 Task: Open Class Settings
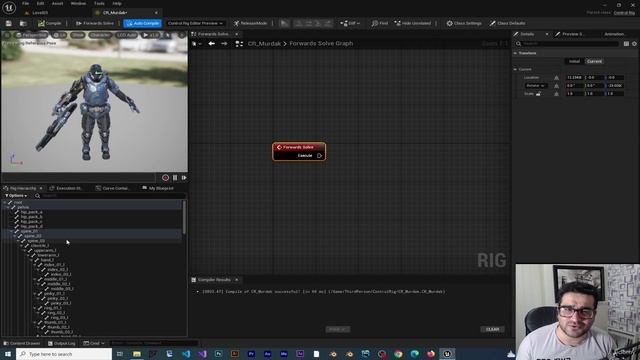point(464,23)
